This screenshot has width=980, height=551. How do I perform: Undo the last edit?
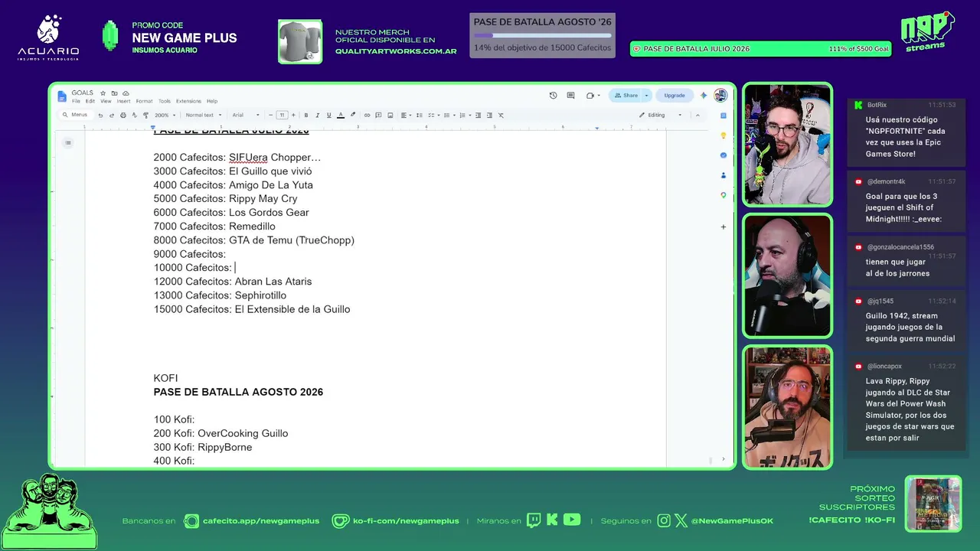click(100, 116)
